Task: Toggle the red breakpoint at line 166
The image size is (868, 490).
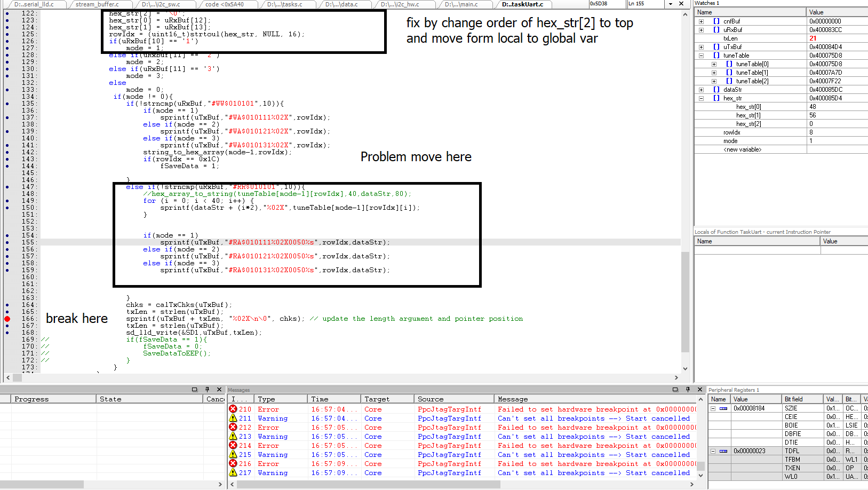Action: click(x=6, y=318)
